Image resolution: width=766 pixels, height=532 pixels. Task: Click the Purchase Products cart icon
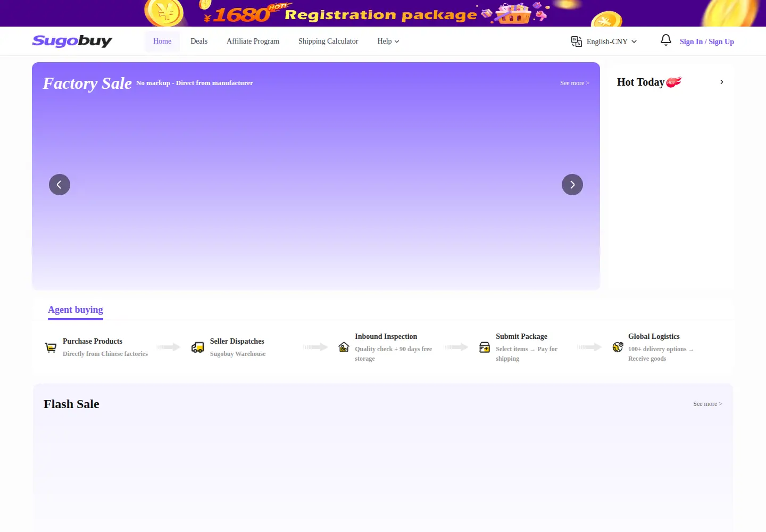51,347
